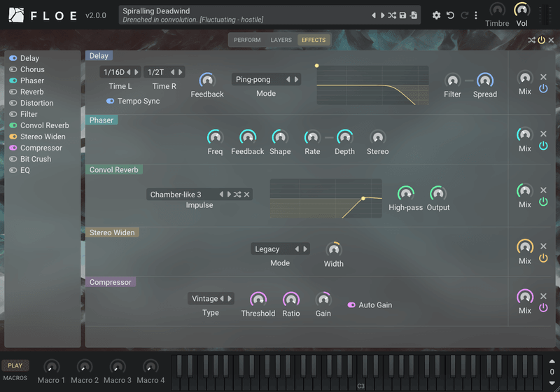Toggle the Phaser effect in sidebar

pyautogui.click(x=13, y=80)
